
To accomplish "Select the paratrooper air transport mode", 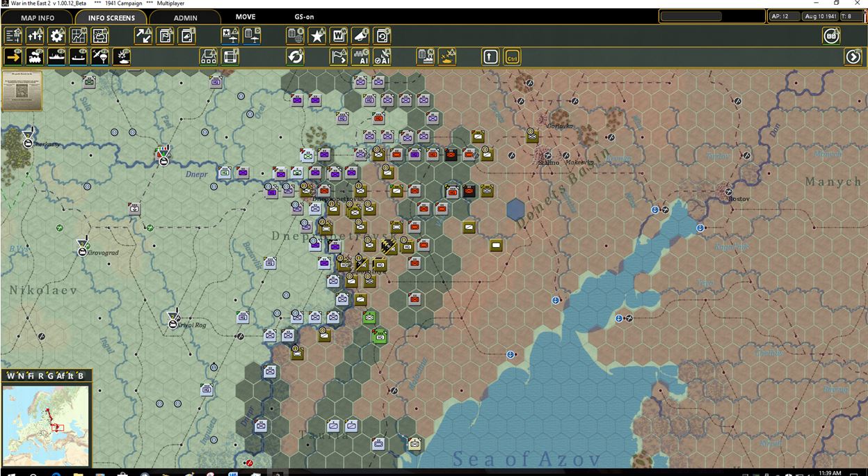I will coord(101,56).
